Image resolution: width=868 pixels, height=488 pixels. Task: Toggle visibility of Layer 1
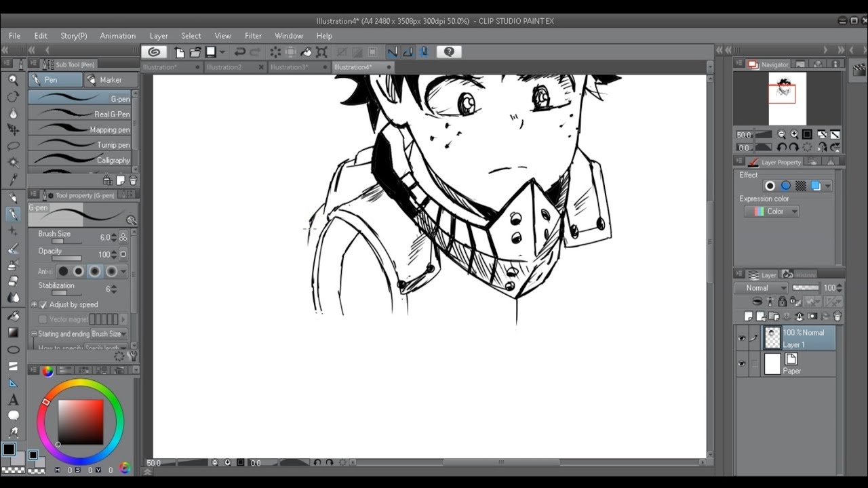pos(742,338)
